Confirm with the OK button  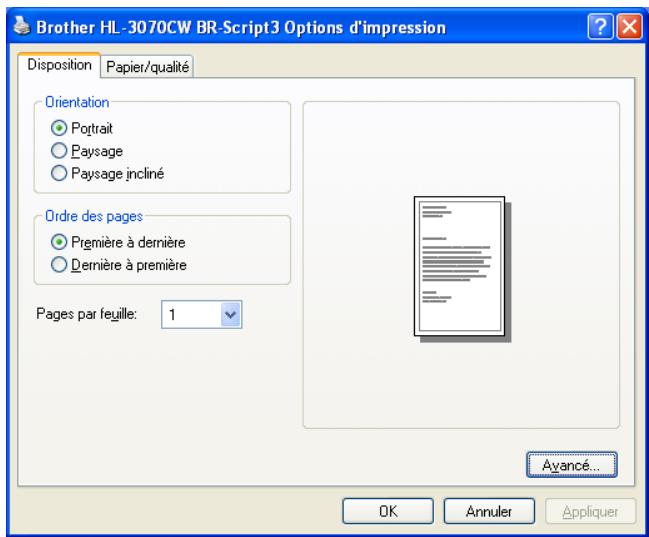click(x=388, y=511)
